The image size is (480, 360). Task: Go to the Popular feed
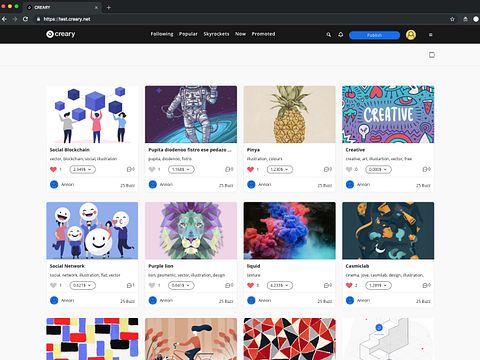pos(188,34)
